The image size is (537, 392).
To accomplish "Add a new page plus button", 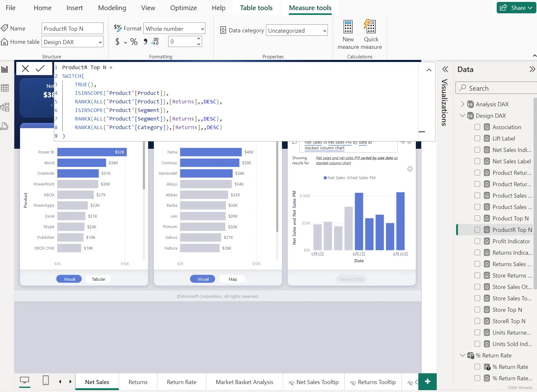I will pyautogui.click(x=428, y=382).
